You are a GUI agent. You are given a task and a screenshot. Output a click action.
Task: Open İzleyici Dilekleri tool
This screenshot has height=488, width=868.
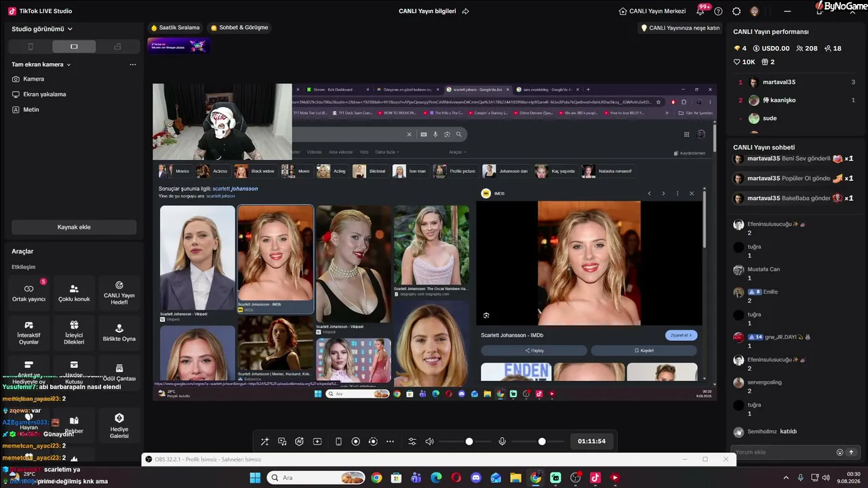[x=74, y=332]
